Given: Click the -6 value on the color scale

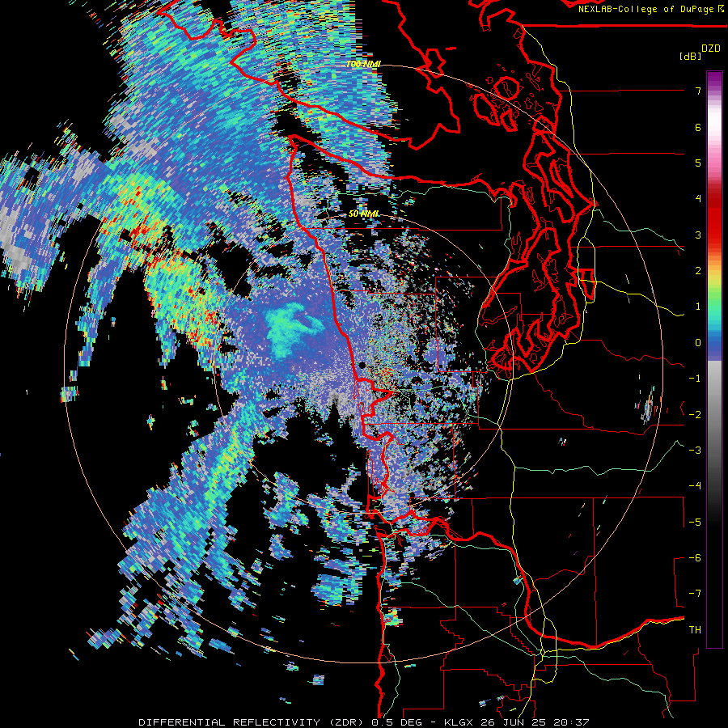Looking at the screenshot, I should click(695, 558).
